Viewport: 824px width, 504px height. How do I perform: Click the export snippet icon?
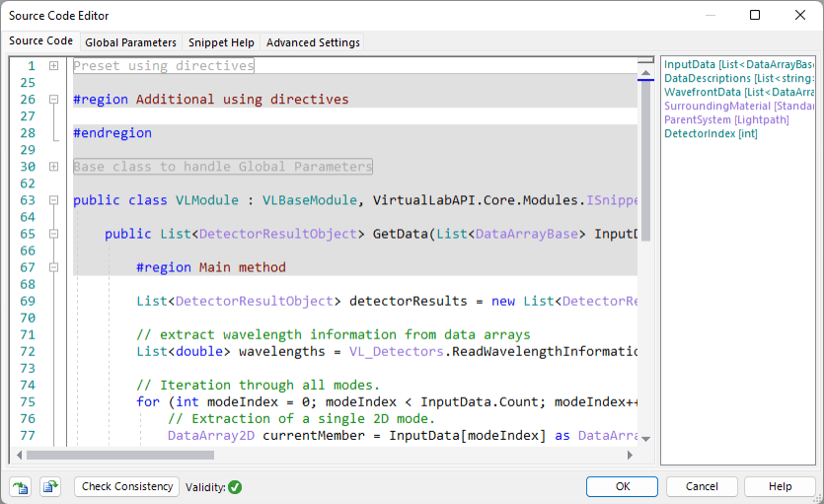coord(50,486)
